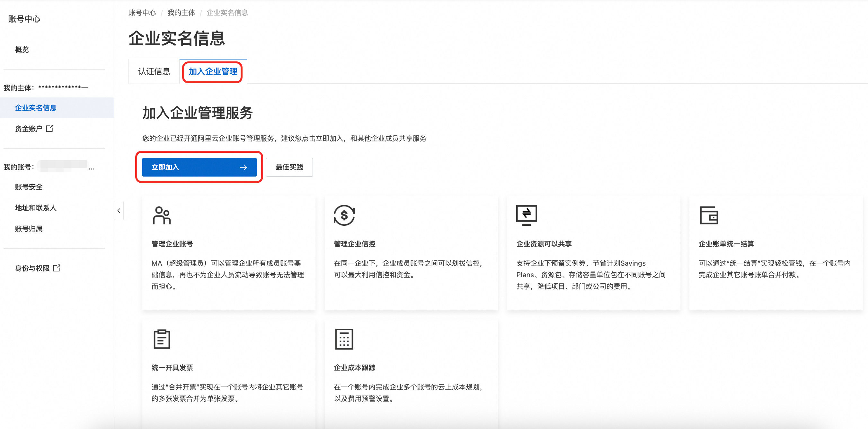Image resolution: width=868 pixels, height=429 pixels.
Task: Click the 立即加入 button
Action: [199, 167]
